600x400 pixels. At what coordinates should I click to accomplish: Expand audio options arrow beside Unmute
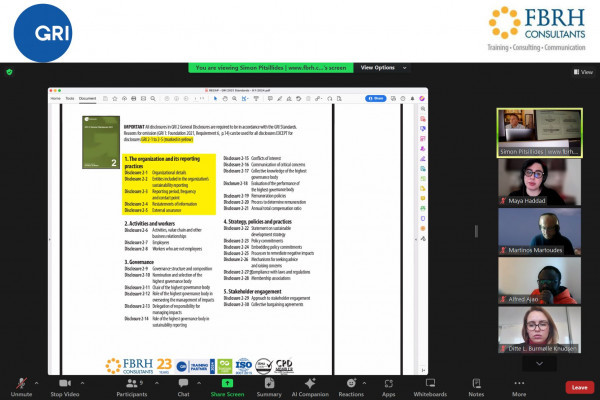(37, 381)
